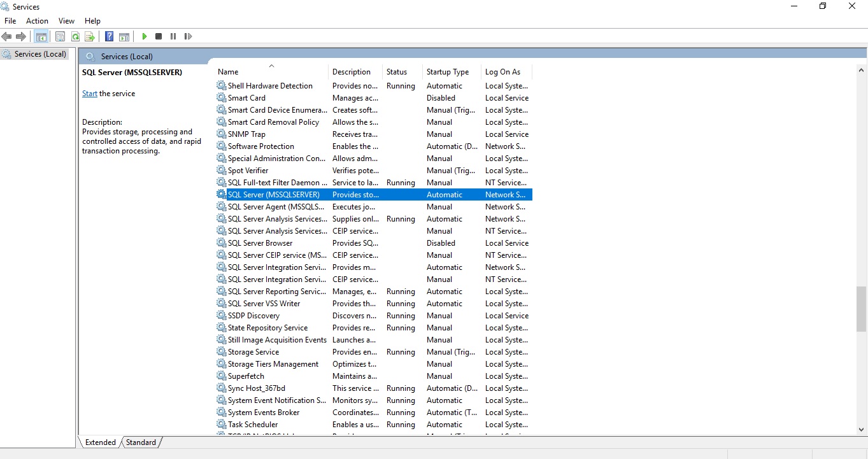Click the gear icon next to Superfetch
Screen dimensions: 868x459
pyautogui.click(x=222, y=376)
